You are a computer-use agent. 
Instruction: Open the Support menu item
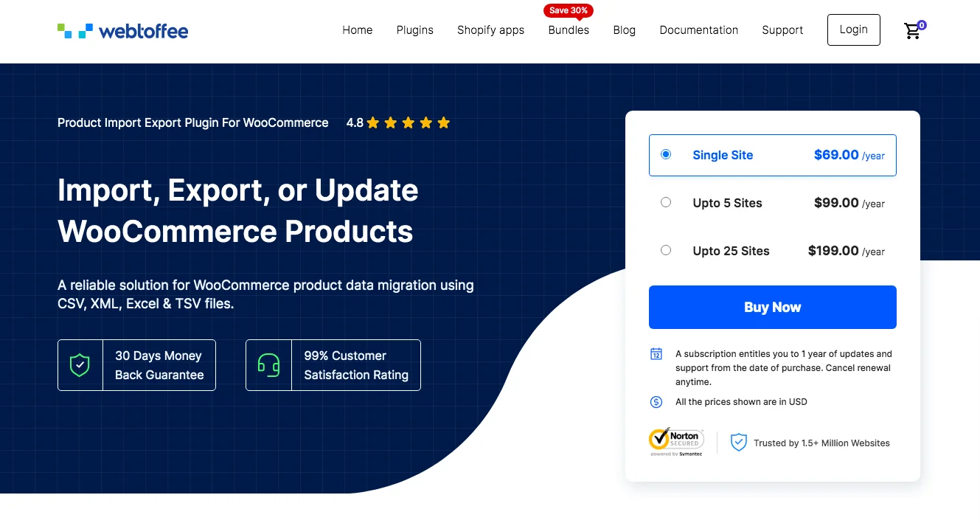pos(782,30)
